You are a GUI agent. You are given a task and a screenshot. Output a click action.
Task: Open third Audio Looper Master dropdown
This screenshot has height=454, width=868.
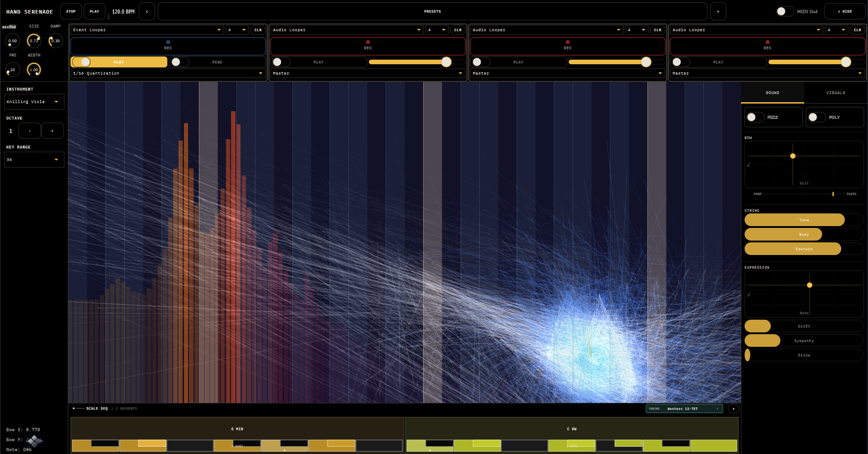tap(768, 73)
